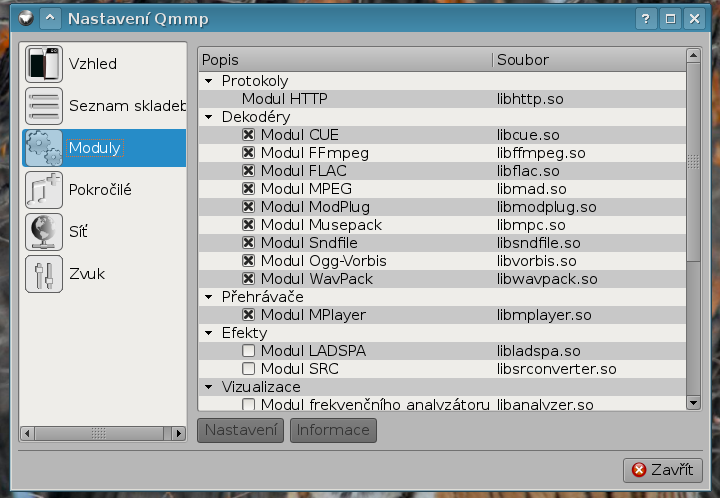720x498 pixels.
Task: Open the Vzhled appearance icon
Action: click(44, 64)
